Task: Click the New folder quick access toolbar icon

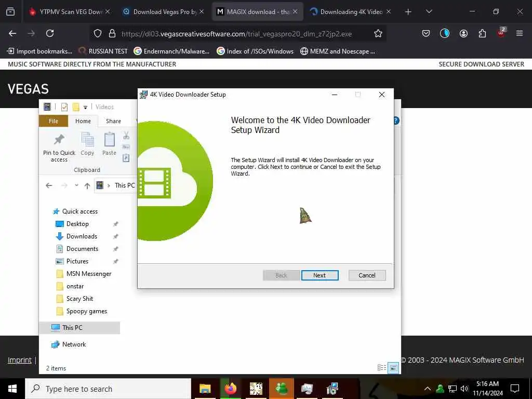Action: pyautogui.click(x=76, y=107)
